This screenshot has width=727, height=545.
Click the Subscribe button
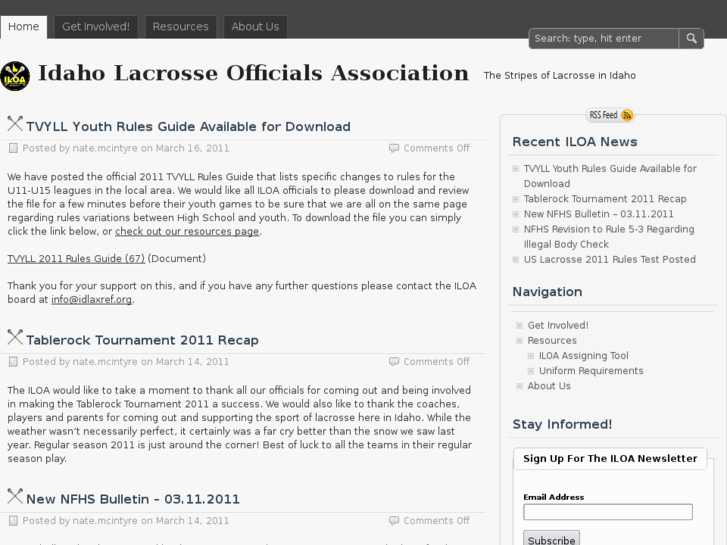551,539
